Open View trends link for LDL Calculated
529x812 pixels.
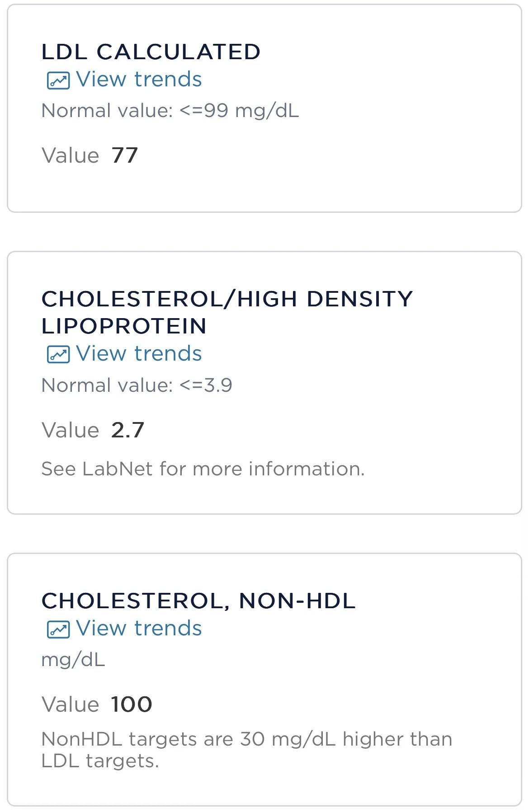pos(138,80)
